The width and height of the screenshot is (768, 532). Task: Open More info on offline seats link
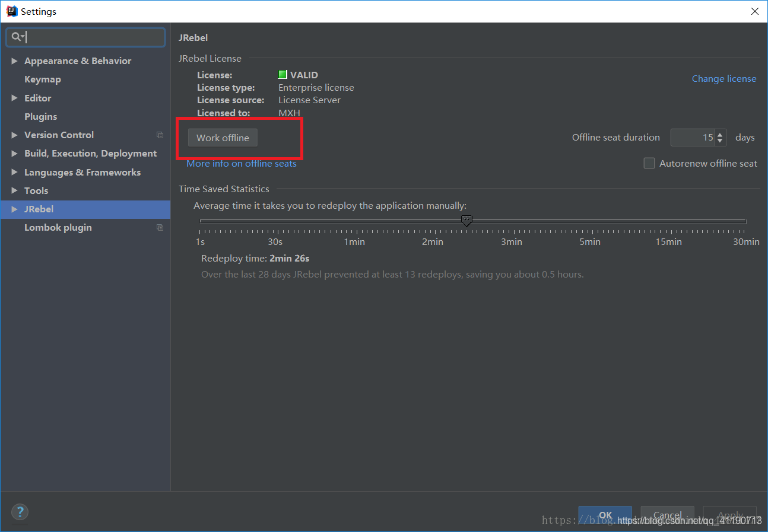(x=242, y=164)
